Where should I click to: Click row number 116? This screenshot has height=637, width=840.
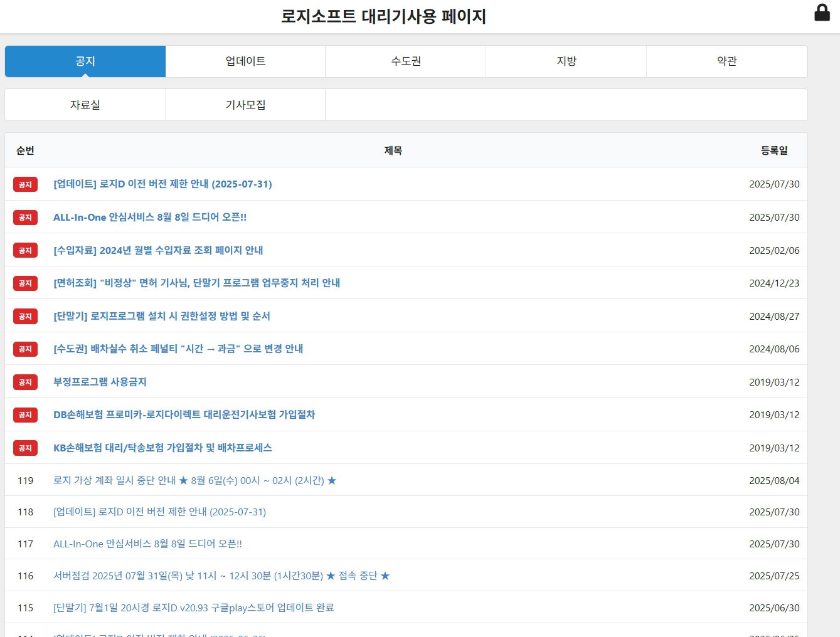pyautogui.click(x=25, y=576)
